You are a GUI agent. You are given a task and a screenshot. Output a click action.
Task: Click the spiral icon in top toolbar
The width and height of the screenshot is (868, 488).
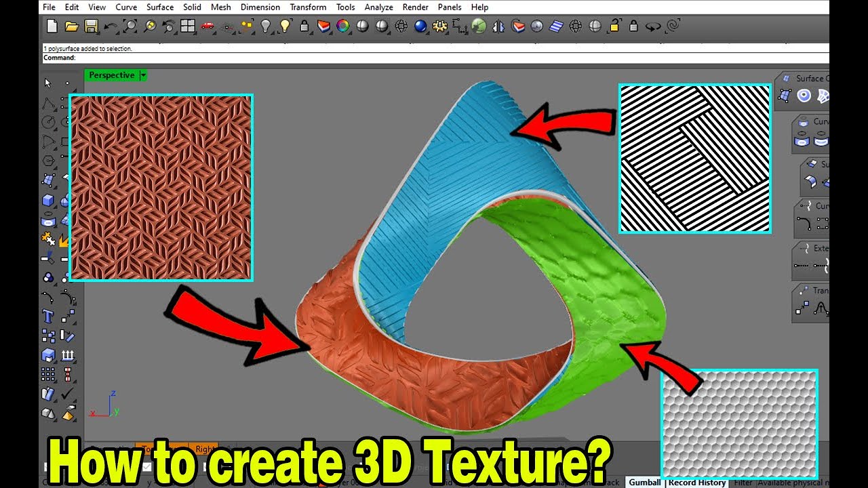coord(673,26)
